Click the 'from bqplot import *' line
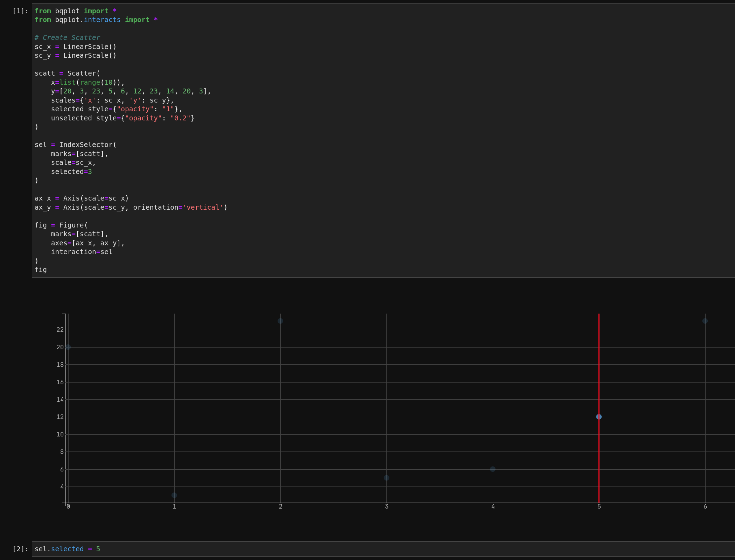Viewport: 735px width, 560px height. tap(75, 11)
